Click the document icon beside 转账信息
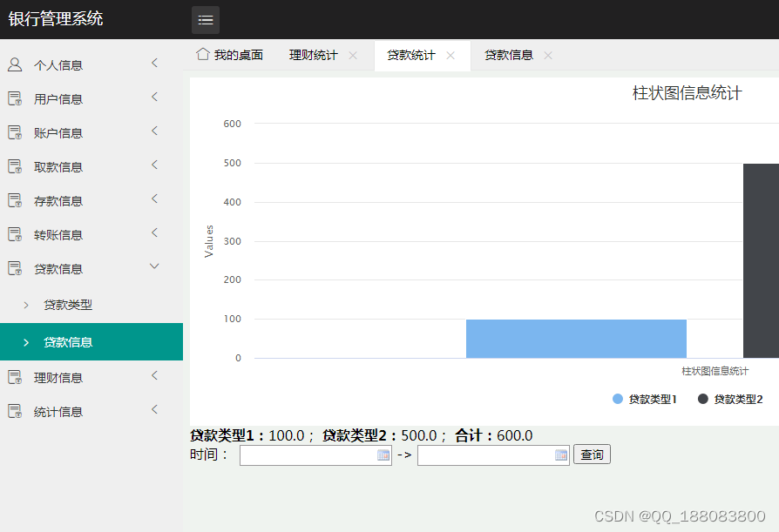Image resolution: width=779 pixels, height=532 pixels. click(x=15, y=234)
